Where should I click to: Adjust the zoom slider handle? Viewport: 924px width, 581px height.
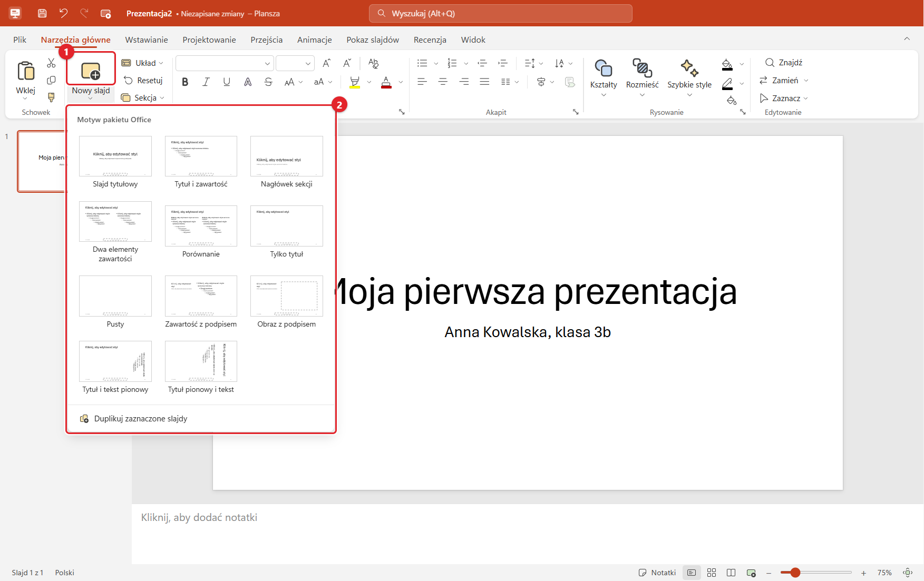click(x=795, y=573)
